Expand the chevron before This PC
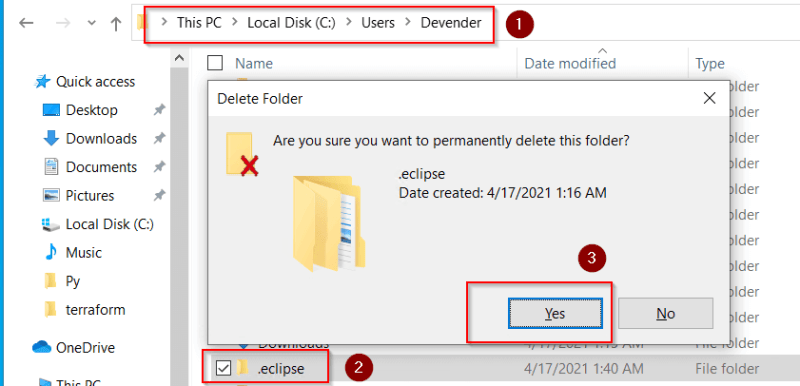Screen dimensions: 800x386 tap(164, 23)
